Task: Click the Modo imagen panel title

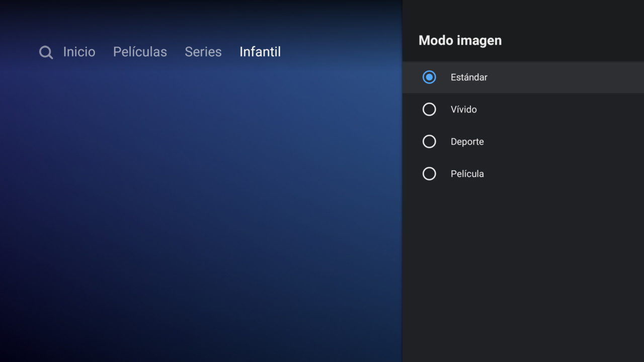Action: coord(460,40)
